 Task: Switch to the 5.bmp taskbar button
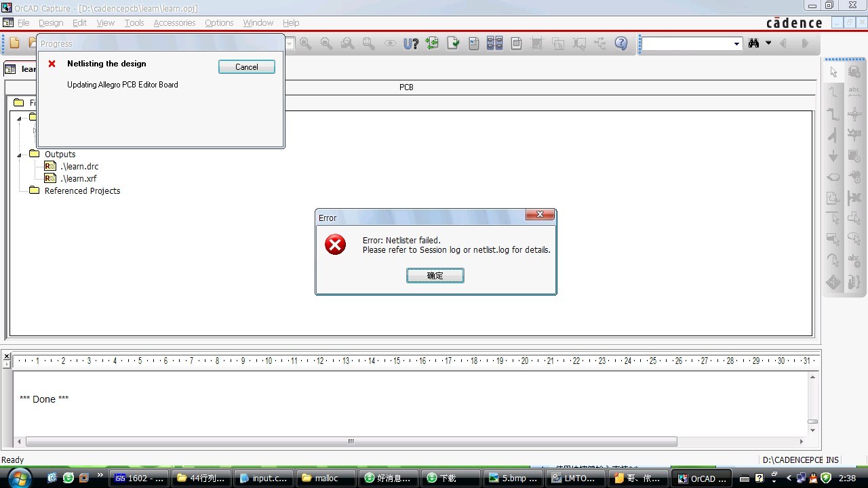[513, 478]
